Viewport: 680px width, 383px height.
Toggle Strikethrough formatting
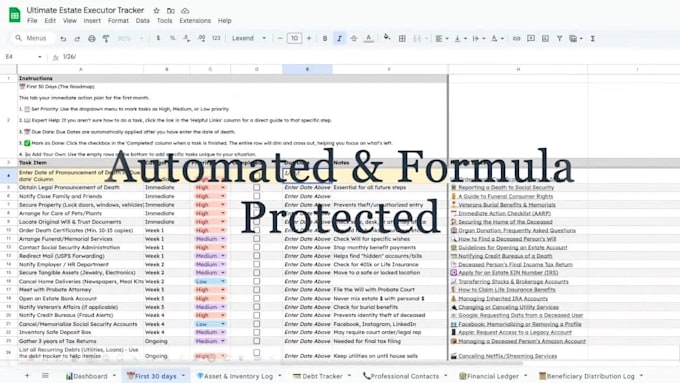[353, 39]
